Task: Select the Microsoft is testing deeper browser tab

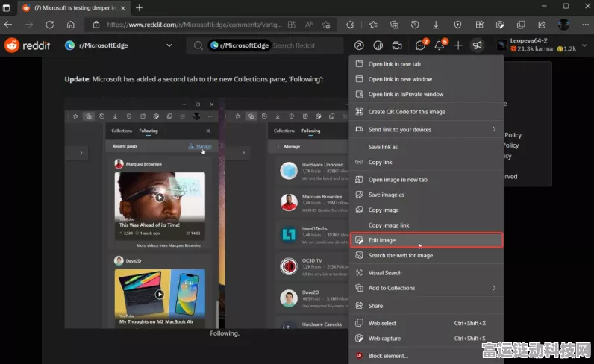Action: click(x=75, y=7)
